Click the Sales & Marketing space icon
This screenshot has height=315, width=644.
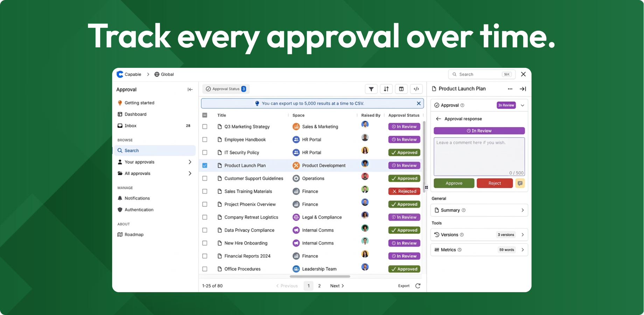296,127
